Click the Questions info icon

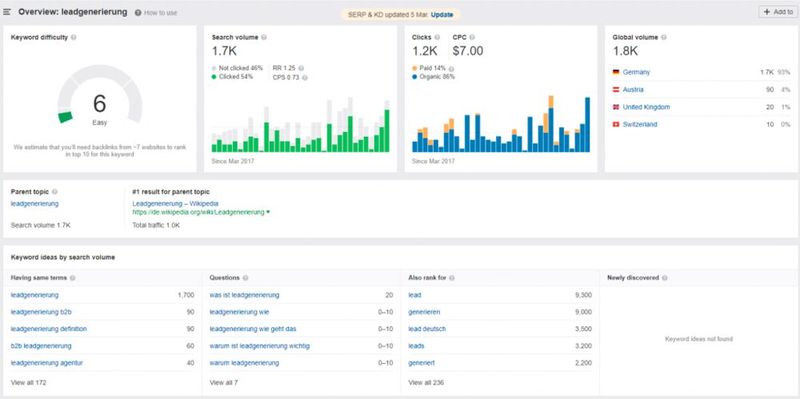(245, 278)
